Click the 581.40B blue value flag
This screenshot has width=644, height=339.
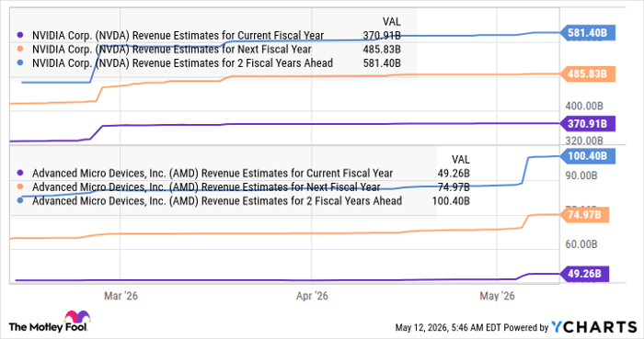coord(588,33)
